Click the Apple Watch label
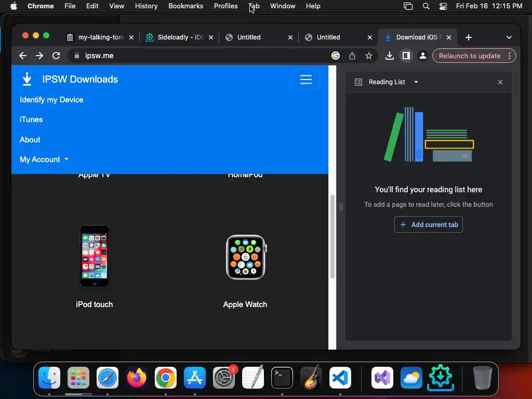This screenshot has width=532, height=399. (x=245, y=304)
